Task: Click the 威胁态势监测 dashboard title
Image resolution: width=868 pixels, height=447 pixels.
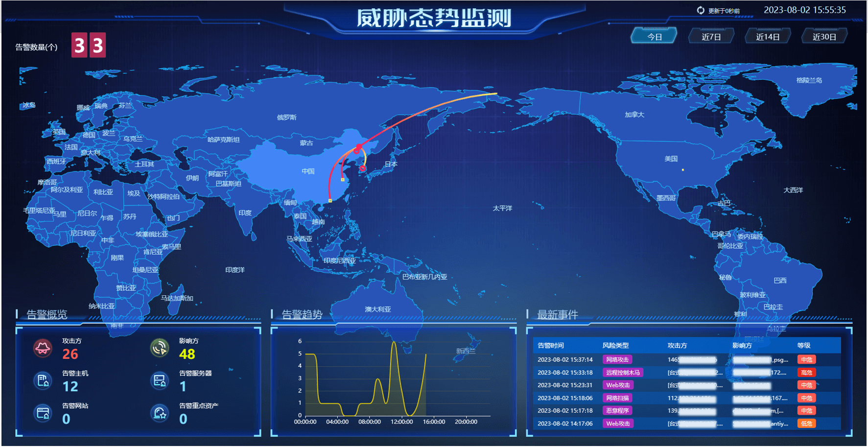Action: tap(434, 18)
